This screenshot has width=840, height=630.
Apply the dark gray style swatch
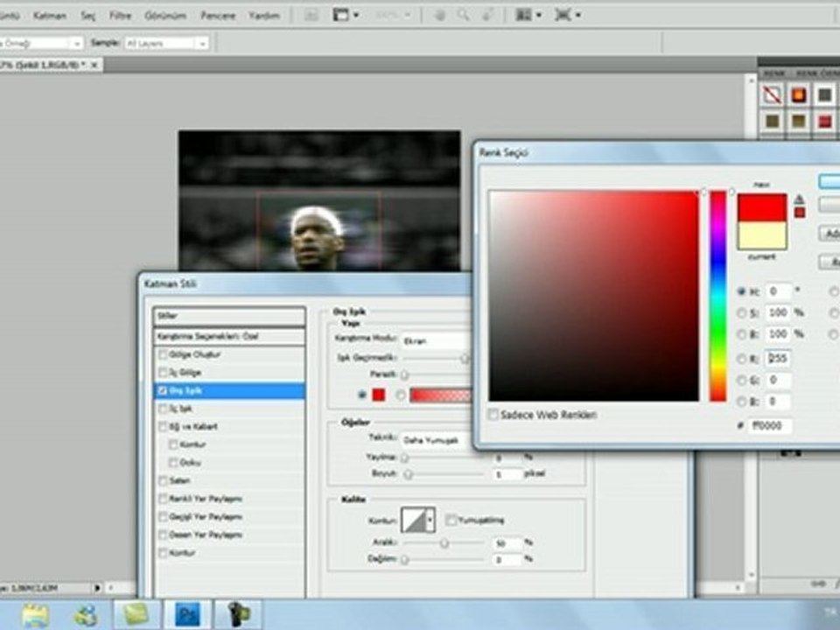point(824,94)
